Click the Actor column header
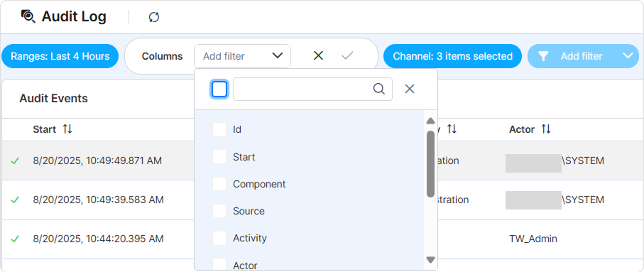644x272 pixels. pos(522,129)
